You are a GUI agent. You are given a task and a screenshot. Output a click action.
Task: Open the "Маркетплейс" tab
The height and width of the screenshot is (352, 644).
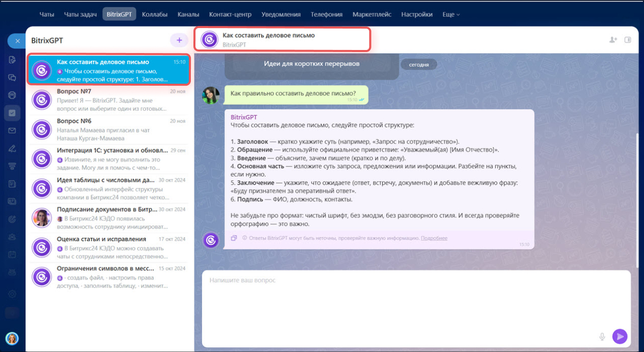pos(372,14)
